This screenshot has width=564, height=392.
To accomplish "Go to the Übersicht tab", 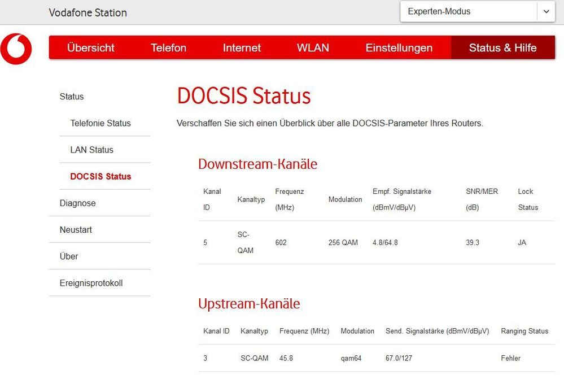I will click(91, 47).
